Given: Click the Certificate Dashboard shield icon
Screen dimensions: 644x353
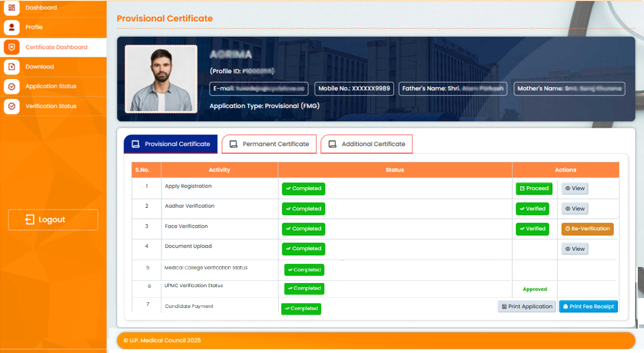Looking at the screenshot, I should (x=11, y=47).
